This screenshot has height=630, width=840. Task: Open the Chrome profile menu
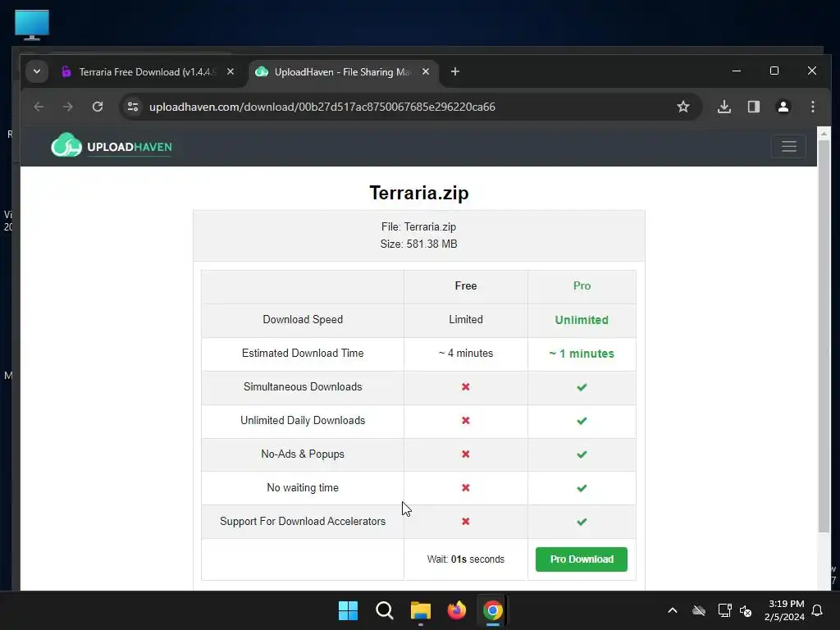pyautogui.click(x=783, y=107)
